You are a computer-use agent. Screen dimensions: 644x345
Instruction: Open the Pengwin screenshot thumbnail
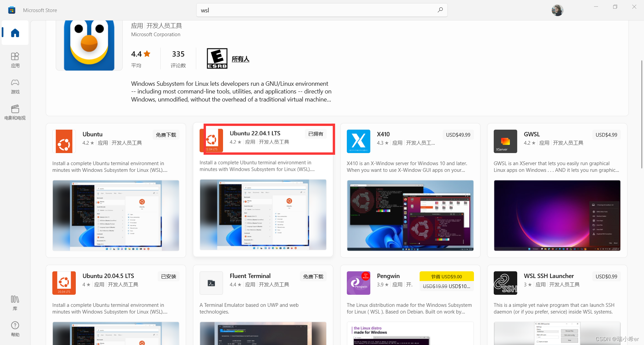pyautogui.click(x=410, y=333)
